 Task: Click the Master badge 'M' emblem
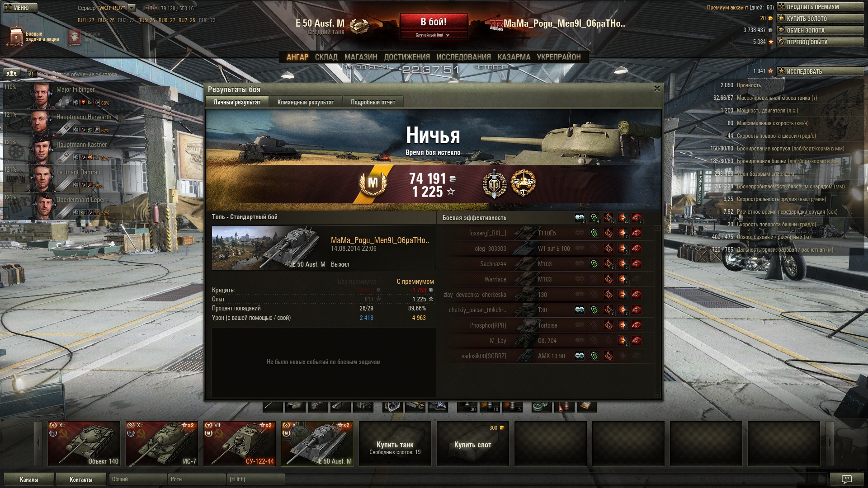[x=373, y=183]
